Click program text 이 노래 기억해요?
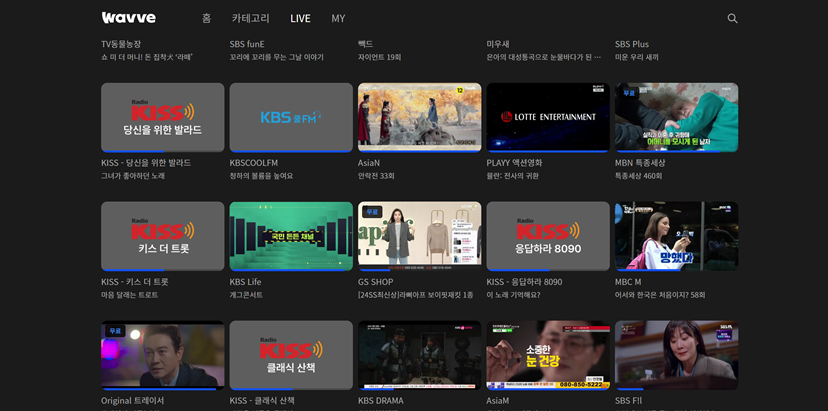 click(x=514, y=295)
